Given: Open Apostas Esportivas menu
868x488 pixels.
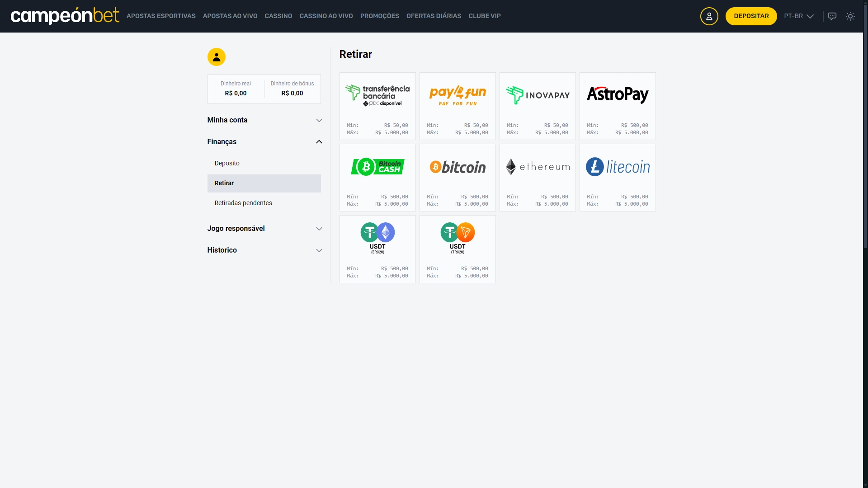Looking at the screenshot, I should click(161, 16).
